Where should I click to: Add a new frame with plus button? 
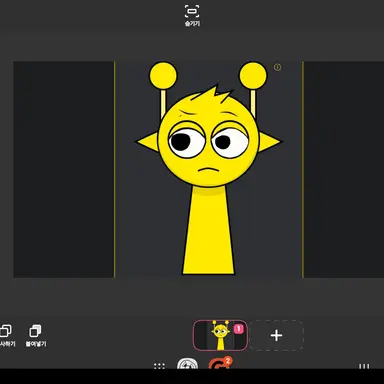(x=276, y=335)
